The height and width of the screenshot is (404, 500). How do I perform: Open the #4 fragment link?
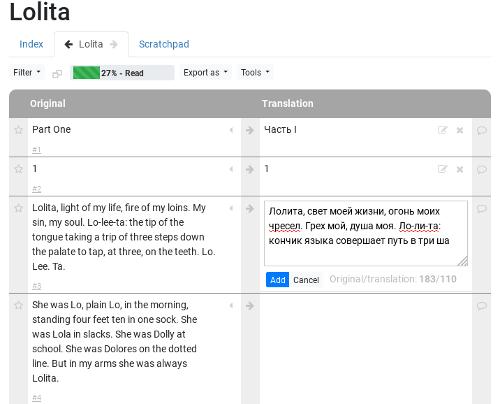(x=37, y=397)
